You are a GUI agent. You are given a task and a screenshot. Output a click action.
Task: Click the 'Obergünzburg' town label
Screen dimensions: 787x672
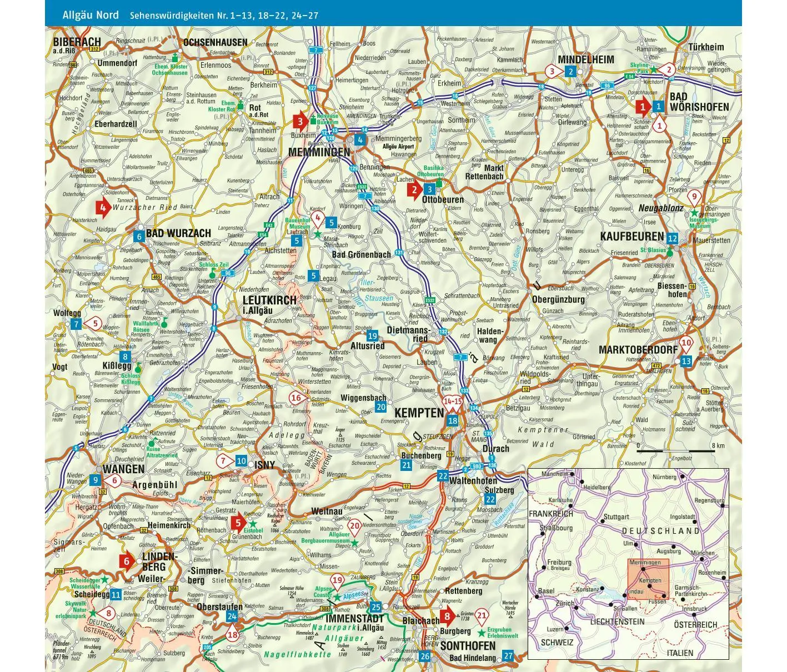coord(558,299)
